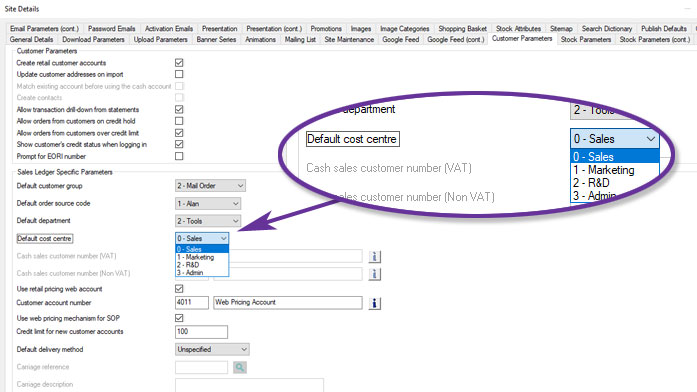This screenshot has height=392, width=697.
Task: Open Default order source code dropdown
Action: point(208,204)
